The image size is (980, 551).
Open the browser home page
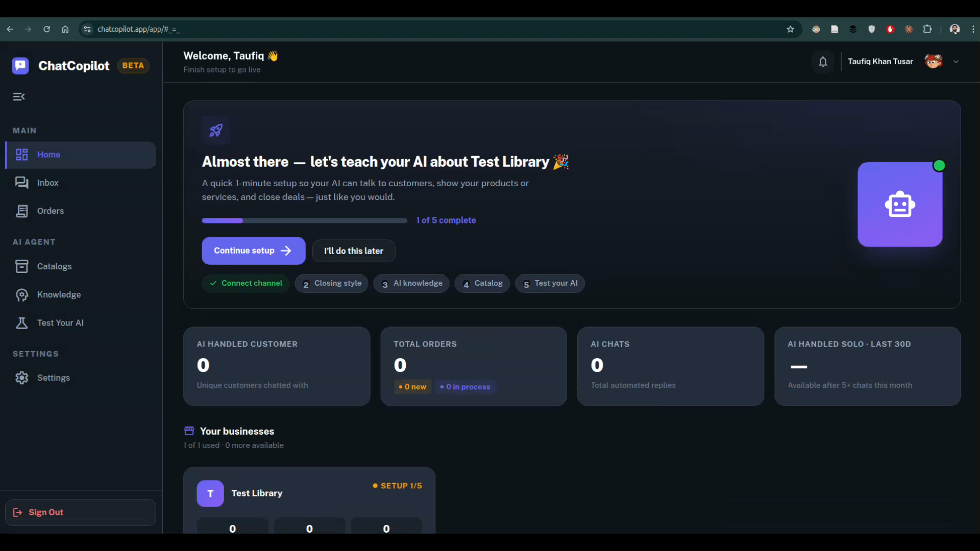pos(65,29)
